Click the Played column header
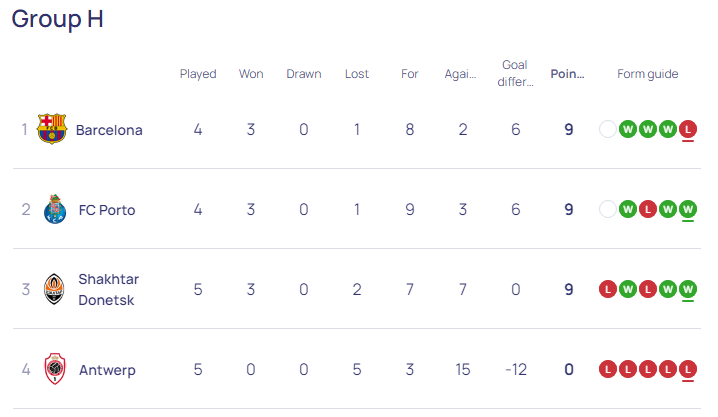The image size is (718, 417). coord(198,74)
